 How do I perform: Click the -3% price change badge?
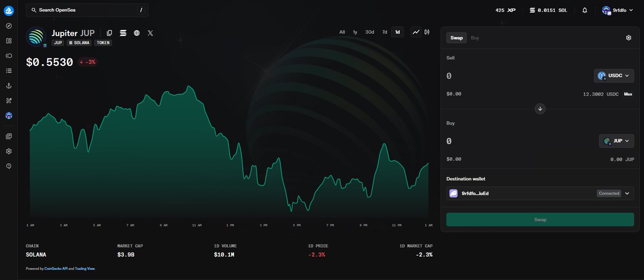click(87, 62)
